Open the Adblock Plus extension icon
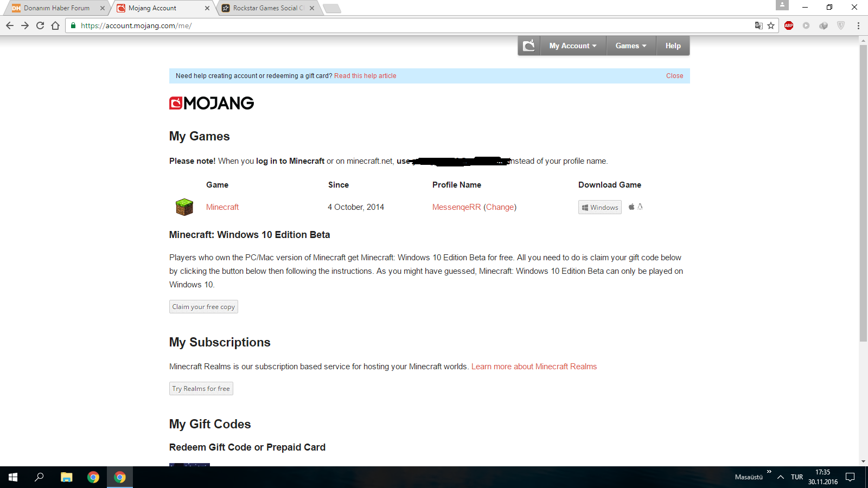The height and width of the screenshot is (488, 868). point(789,25)
